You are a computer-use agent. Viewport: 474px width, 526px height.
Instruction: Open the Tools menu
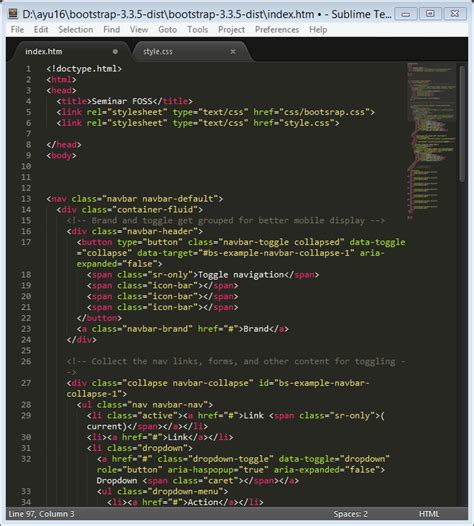198,30
